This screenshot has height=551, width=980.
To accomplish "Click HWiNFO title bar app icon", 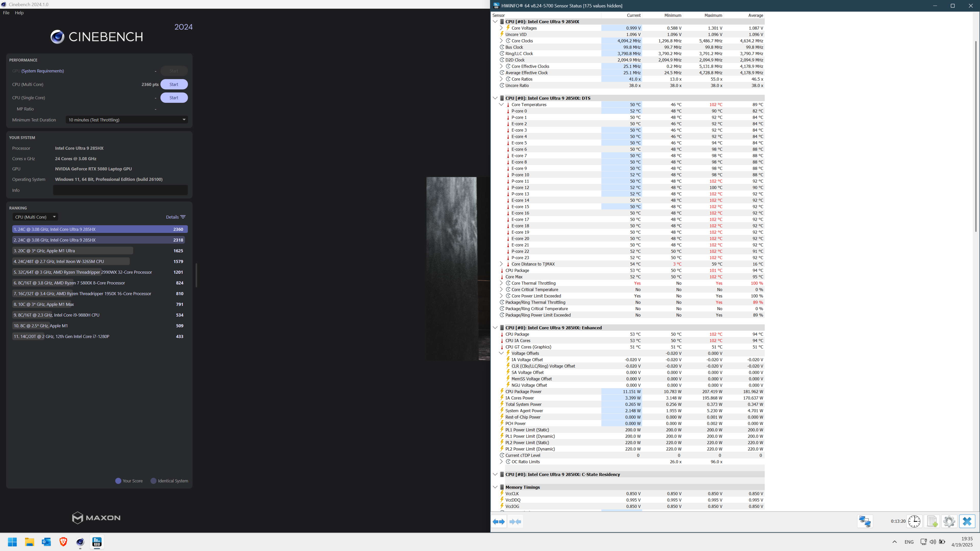I will 496,6.
